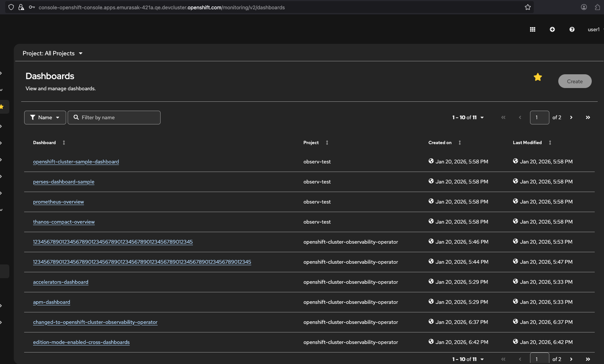
Task: Open the Name filter type dropdown
Action: tap(45, 117)
